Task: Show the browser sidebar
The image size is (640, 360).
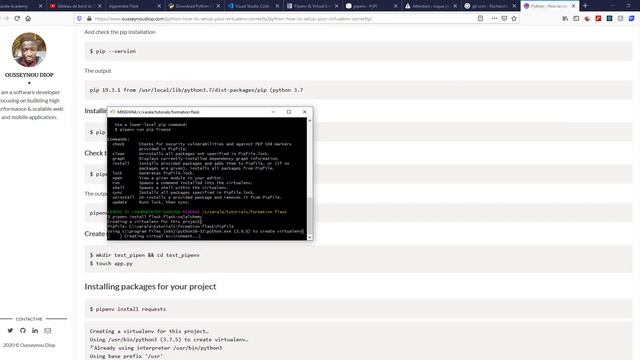Action: [x=576, y=18]
